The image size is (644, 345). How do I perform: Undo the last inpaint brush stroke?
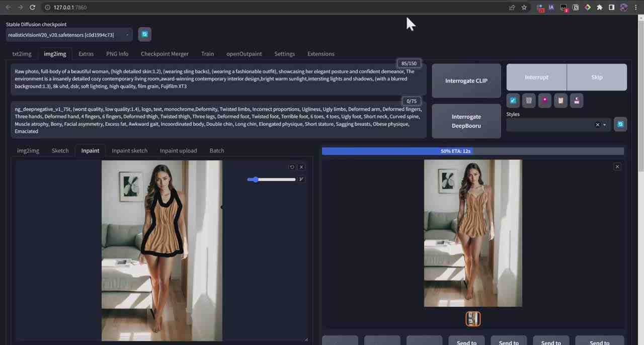tap(292, 166)
